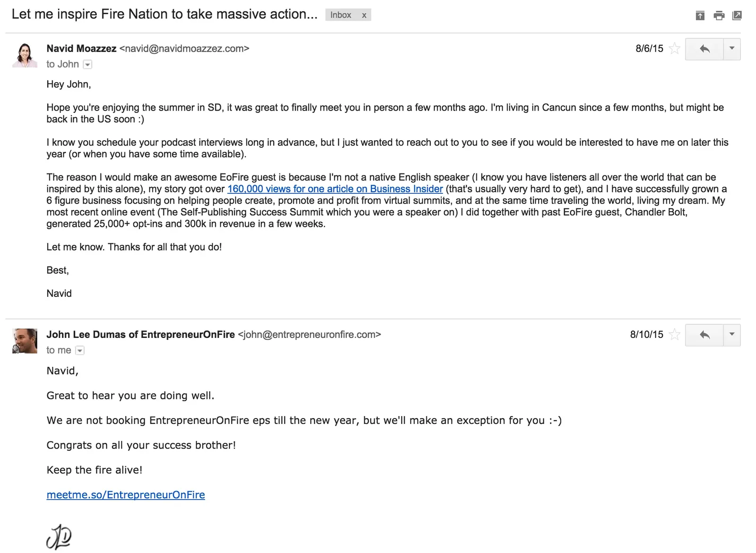Image resolution: width=756 pixels, height=553 pixels.
Task: Open the Business Insider 160,000 views link
Action: [x=335, y=189]
